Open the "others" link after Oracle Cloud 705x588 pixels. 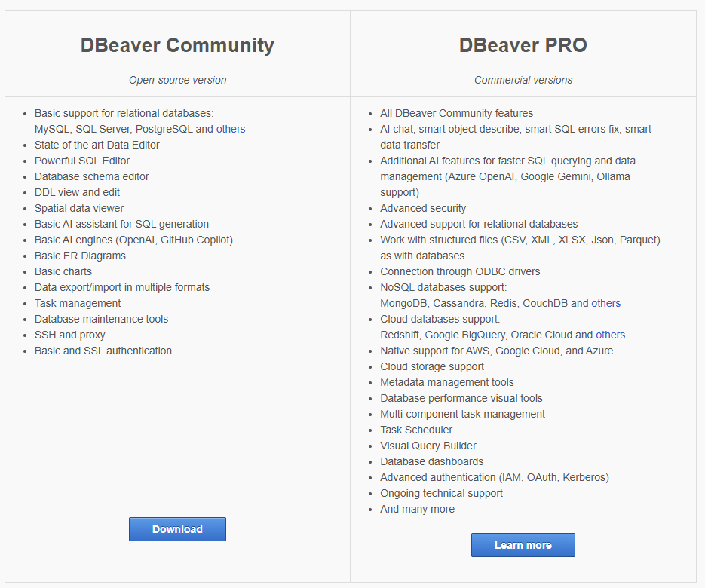(x=610, y=335)
